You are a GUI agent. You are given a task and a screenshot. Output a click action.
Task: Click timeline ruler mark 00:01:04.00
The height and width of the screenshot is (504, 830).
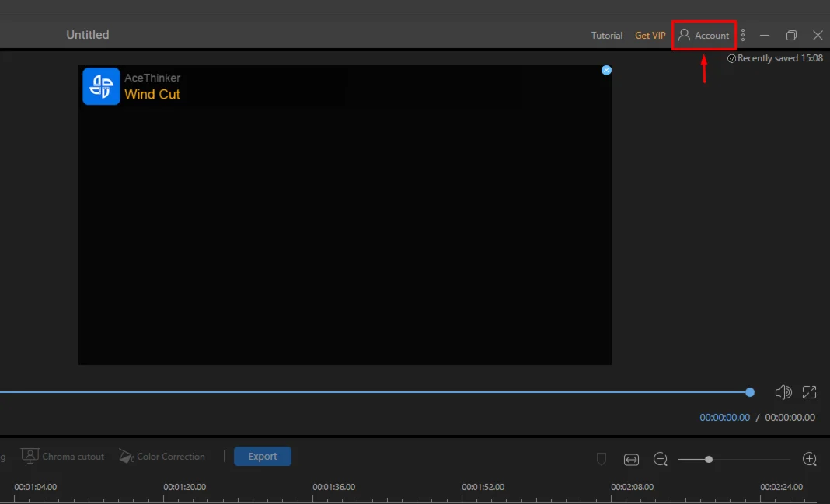(36, 487)
